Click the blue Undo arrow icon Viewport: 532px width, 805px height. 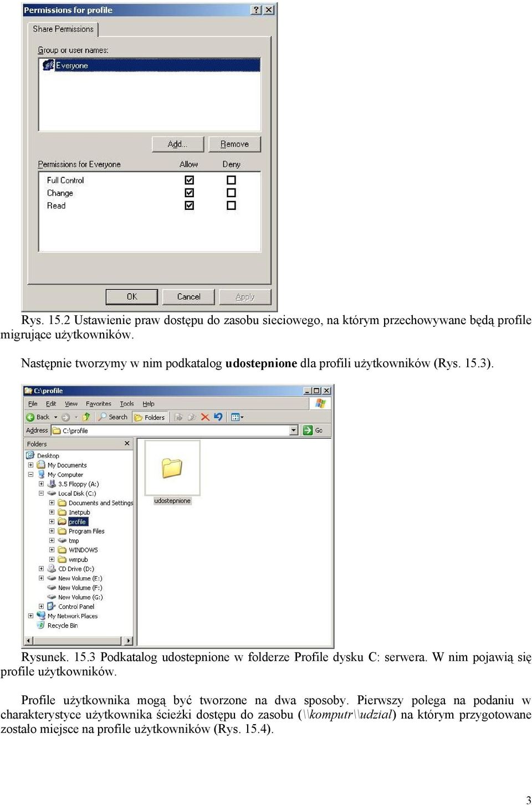(218, 417)
